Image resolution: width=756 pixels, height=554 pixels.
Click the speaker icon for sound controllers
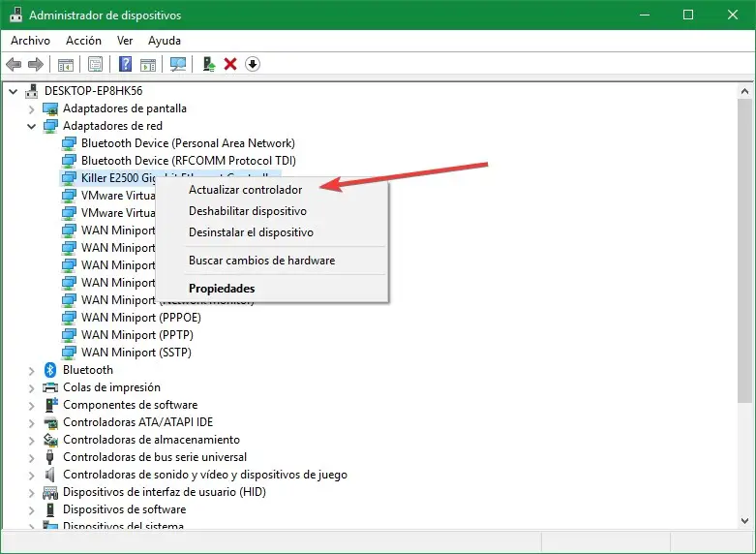[49, 475]
